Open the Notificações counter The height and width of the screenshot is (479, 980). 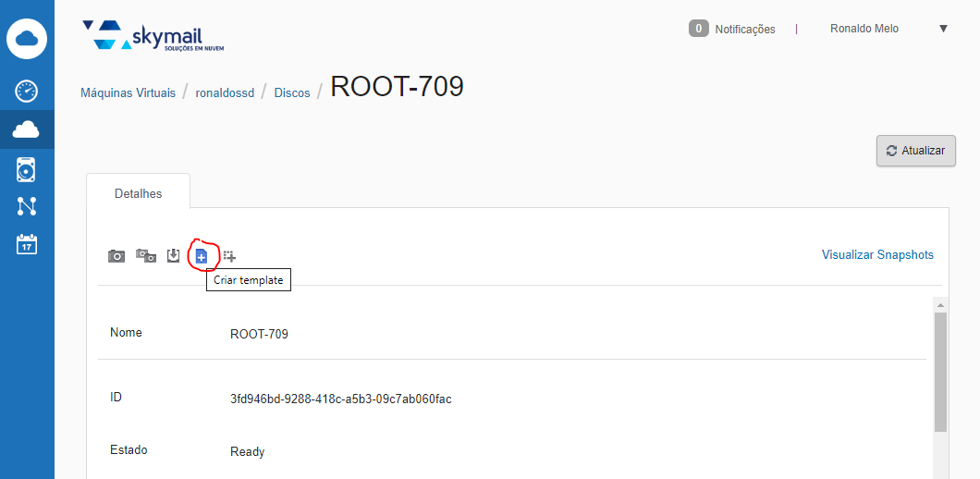731,29
